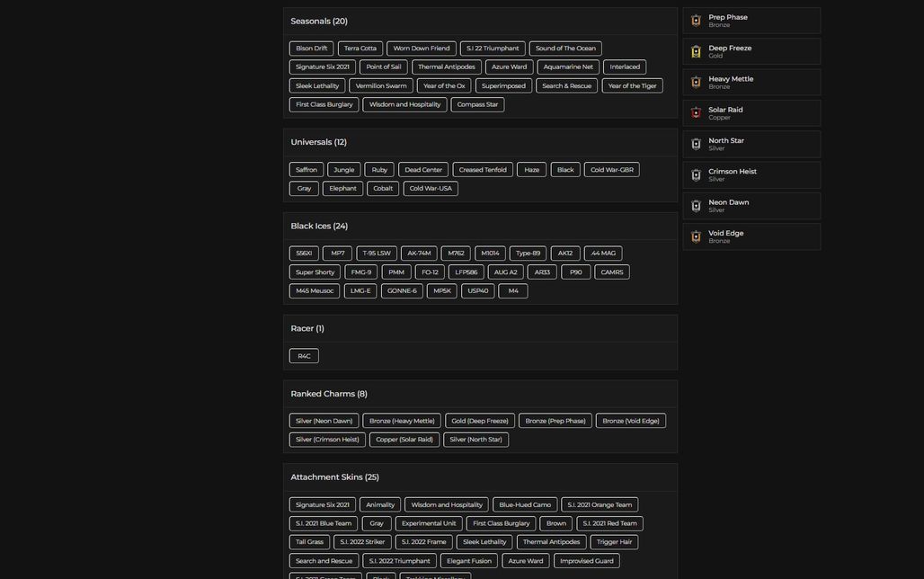Click the Attachment Skins (25) heading

pos(334,477)
